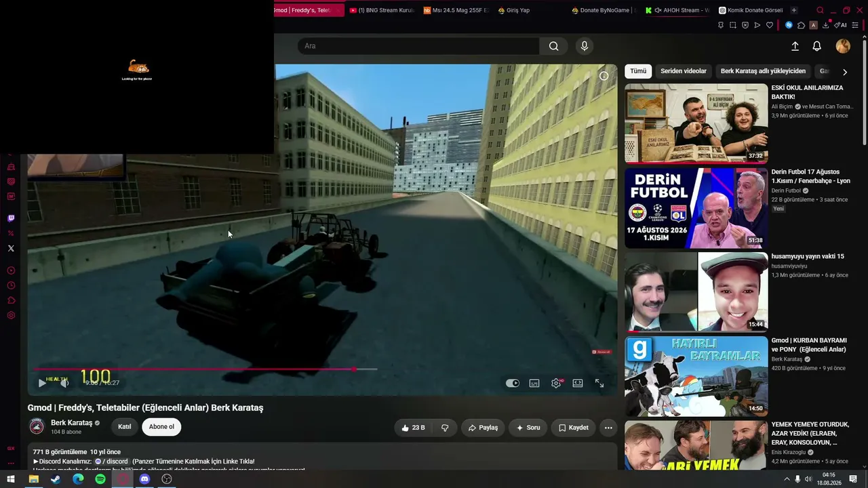Open Steam from the taskbar
The width and height of the screenshot is (868, 488).
56,479
